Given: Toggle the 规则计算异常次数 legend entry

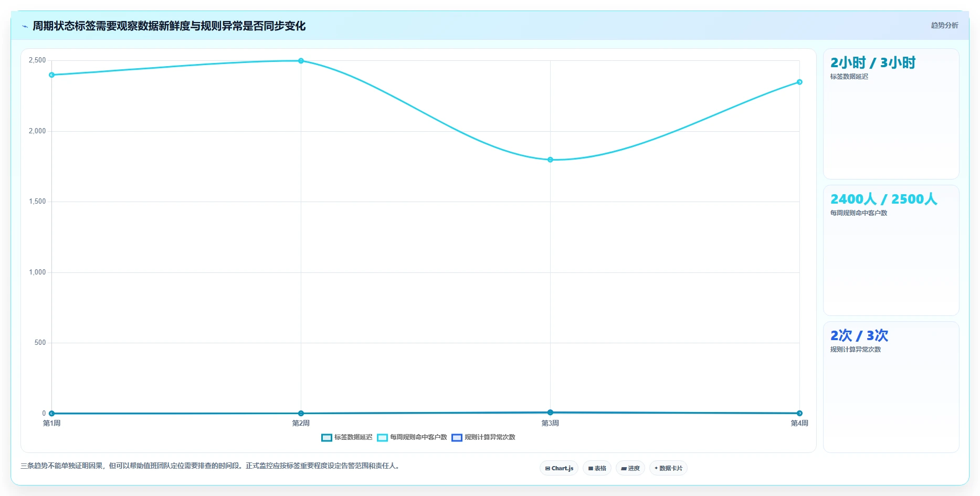Looking at the screenshot, I should click(483, 437).
